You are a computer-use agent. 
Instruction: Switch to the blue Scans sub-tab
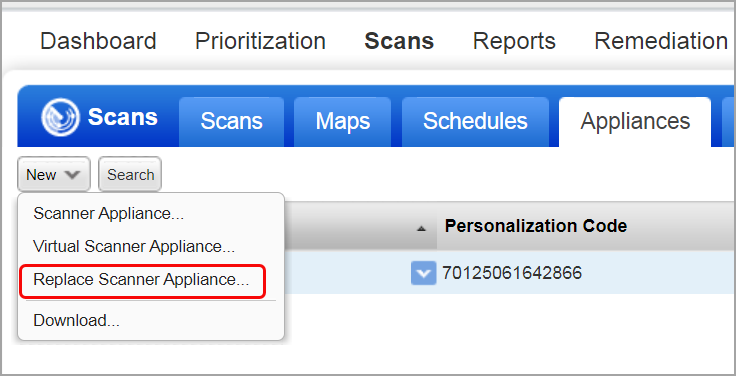point(231,122)
